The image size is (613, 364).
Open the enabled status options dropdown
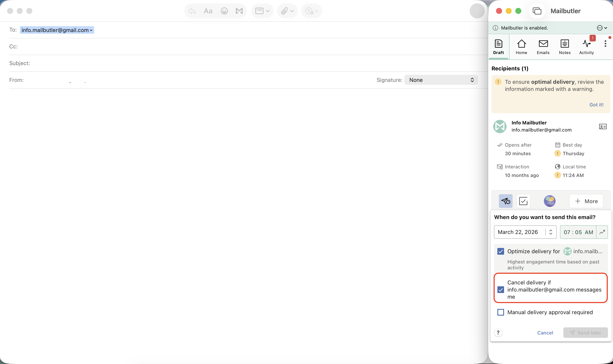602,28
